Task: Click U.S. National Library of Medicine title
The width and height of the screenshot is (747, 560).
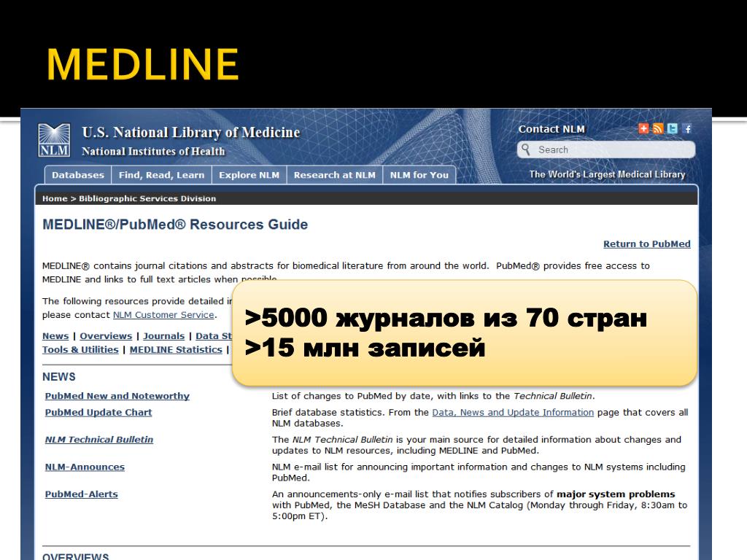Action: tap(191, 133)
